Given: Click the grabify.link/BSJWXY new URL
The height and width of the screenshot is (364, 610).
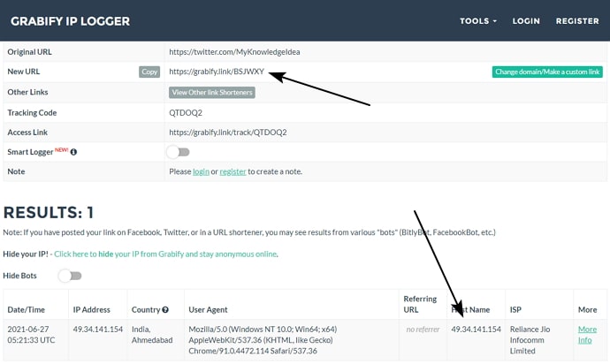Looking at the screenshot, I should [217, 72].
